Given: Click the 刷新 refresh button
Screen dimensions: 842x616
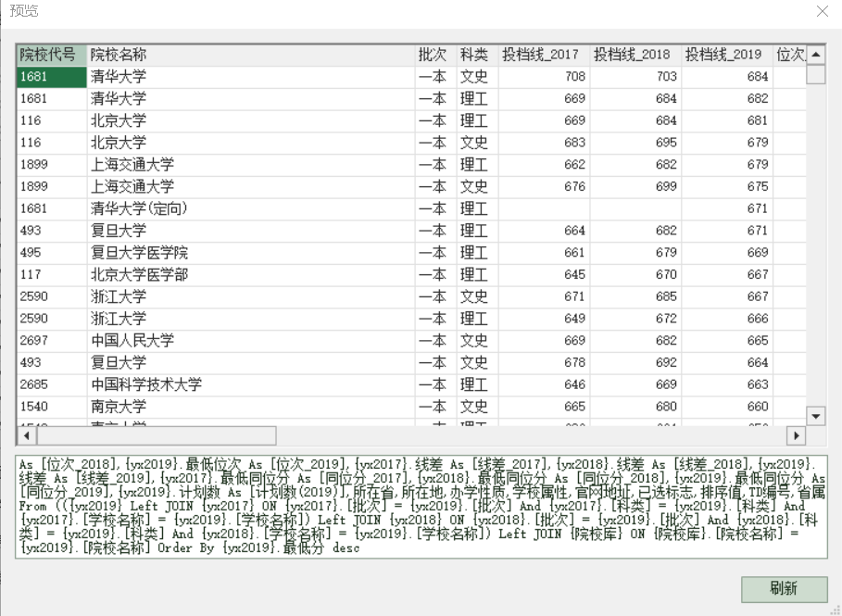Looking at the screenshot, I should tap(784, 589).
